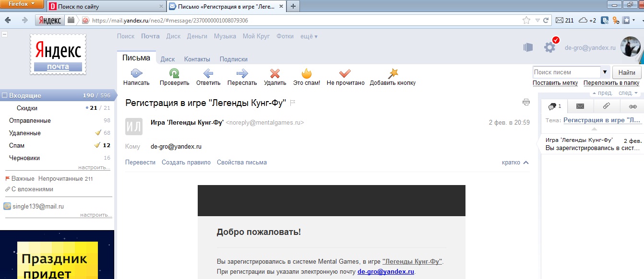The height and width of the screenshot is (279, 644).
Task: Open the Firefox menu button
Action: coord(22,4)
